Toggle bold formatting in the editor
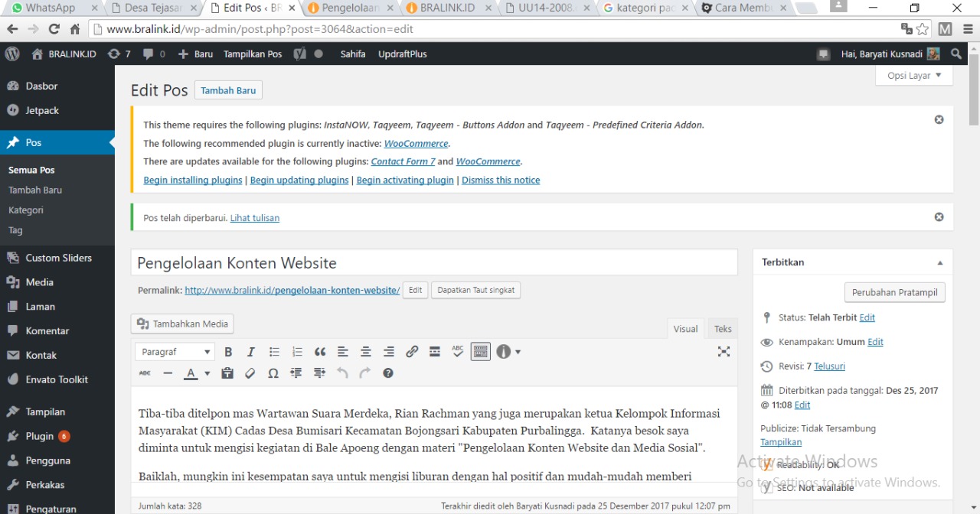Screen dimensions: 980x514 (228, 352)
